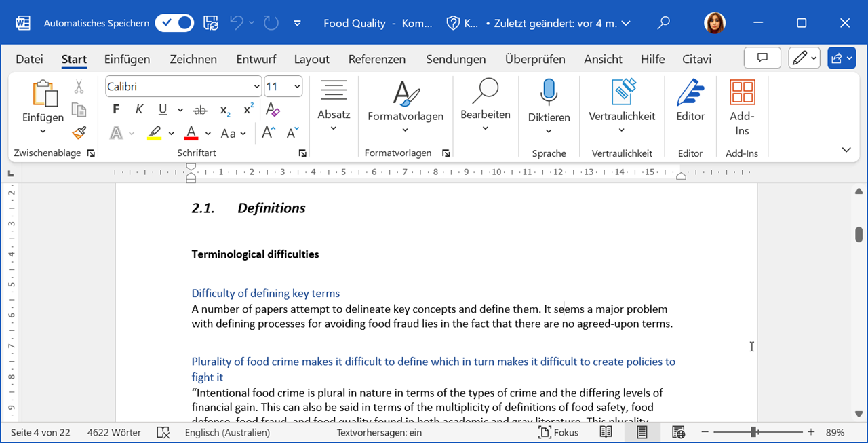This screenshot has height=443, width=868.
Task: Apply strikethrough text formatting
Action: coord(200,109)
